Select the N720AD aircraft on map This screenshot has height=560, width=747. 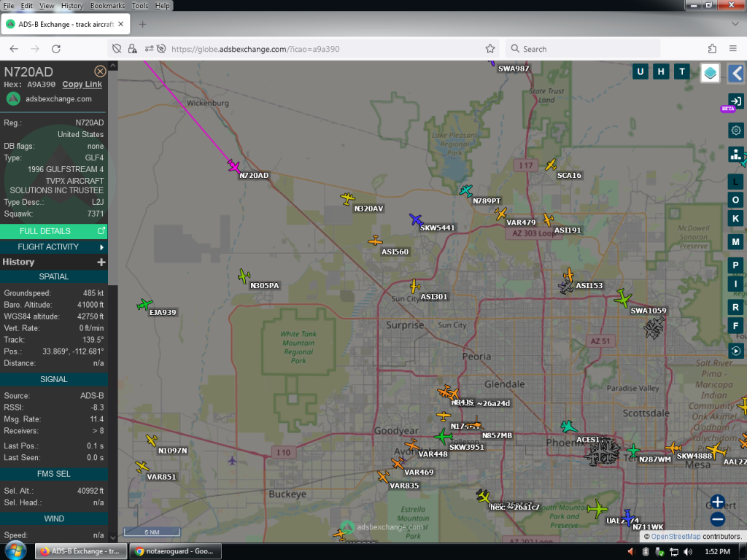click(x=233, y=166)
